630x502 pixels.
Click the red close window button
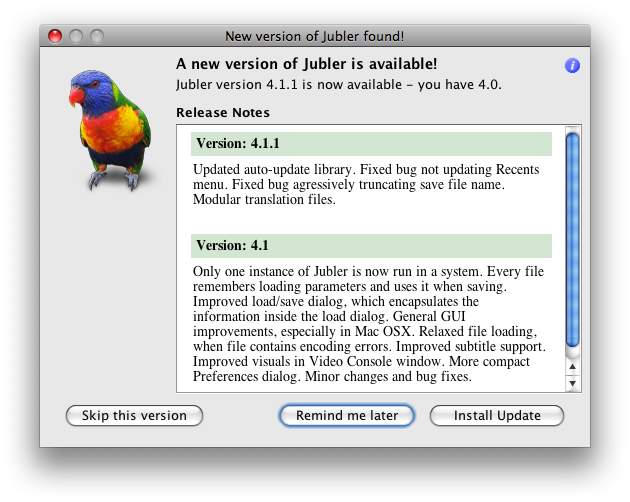click(x=55, y=36)
